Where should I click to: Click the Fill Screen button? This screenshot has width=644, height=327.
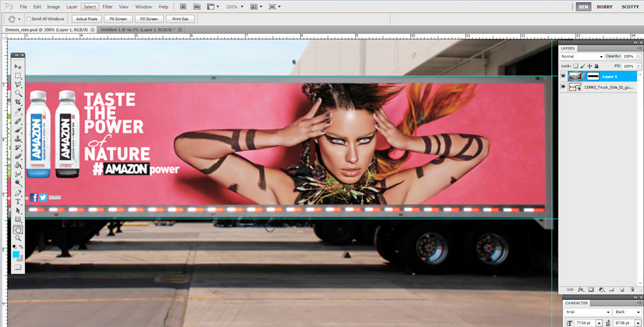[149, 19]
